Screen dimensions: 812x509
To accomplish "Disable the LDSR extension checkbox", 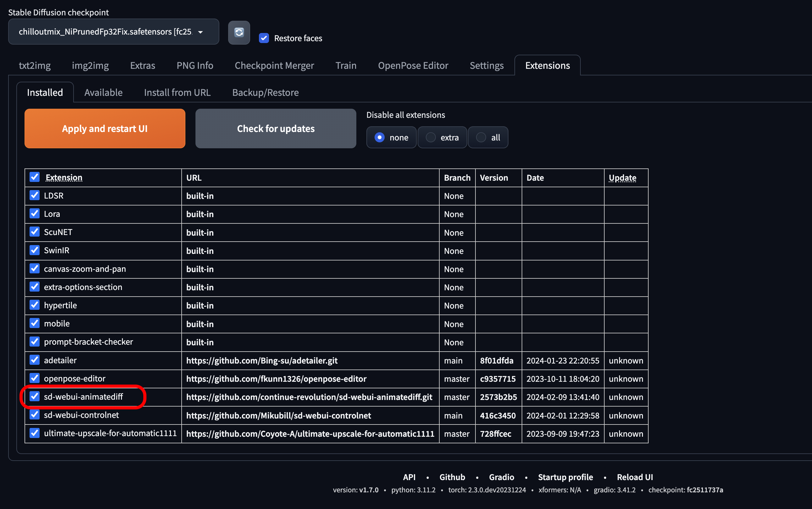I will point(35,195).
